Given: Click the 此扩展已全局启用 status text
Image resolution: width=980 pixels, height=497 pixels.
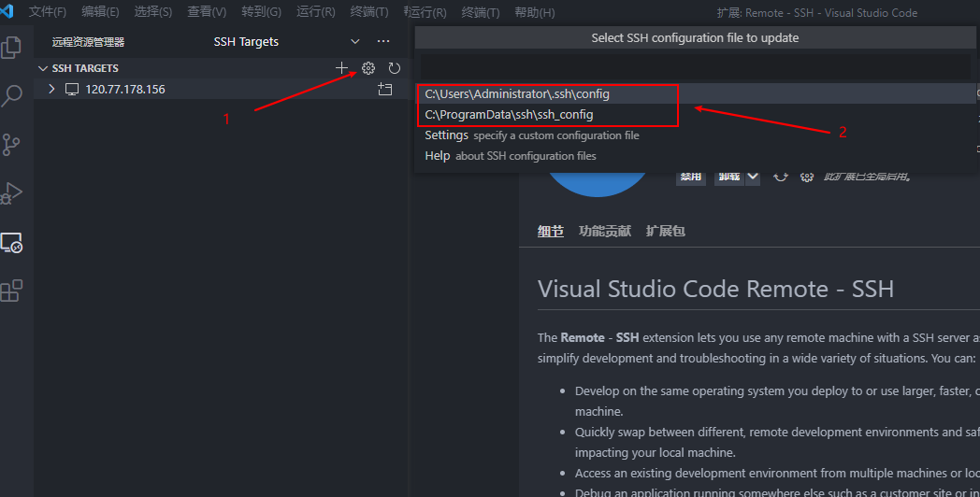Looking at the screenshot, I should [868, 177].
